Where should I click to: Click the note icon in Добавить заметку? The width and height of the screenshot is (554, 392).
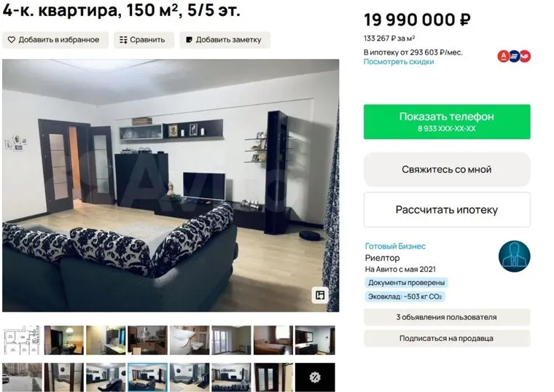189,40
